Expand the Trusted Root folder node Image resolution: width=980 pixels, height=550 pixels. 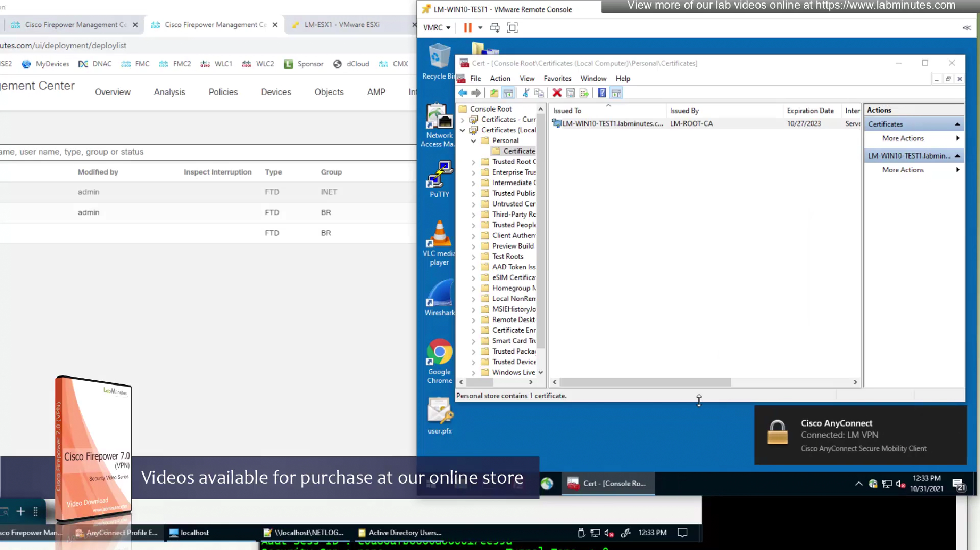[473, 162]
